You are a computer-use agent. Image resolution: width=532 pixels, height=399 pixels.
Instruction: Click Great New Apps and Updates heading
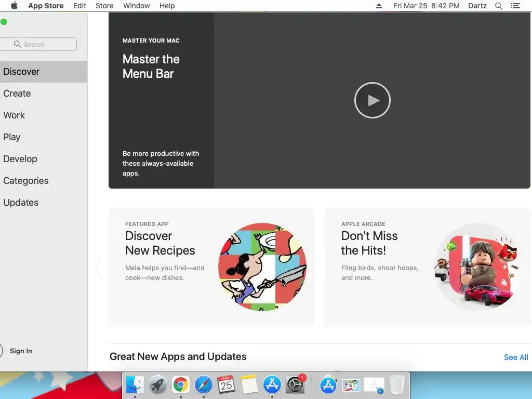tap(178, 356)
